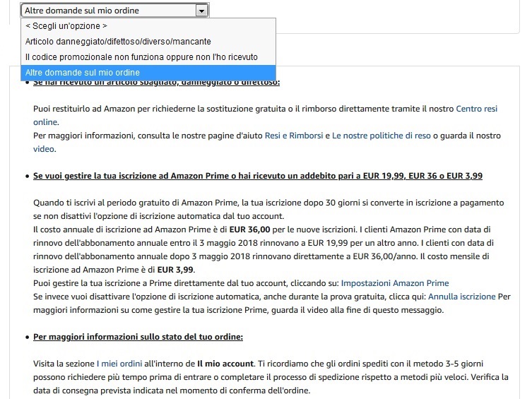532x399 pixels.
Task: Click the "Per maggiori informazioni sullo stato" heading
Action: pyautogui.click(x=138, y=337)
